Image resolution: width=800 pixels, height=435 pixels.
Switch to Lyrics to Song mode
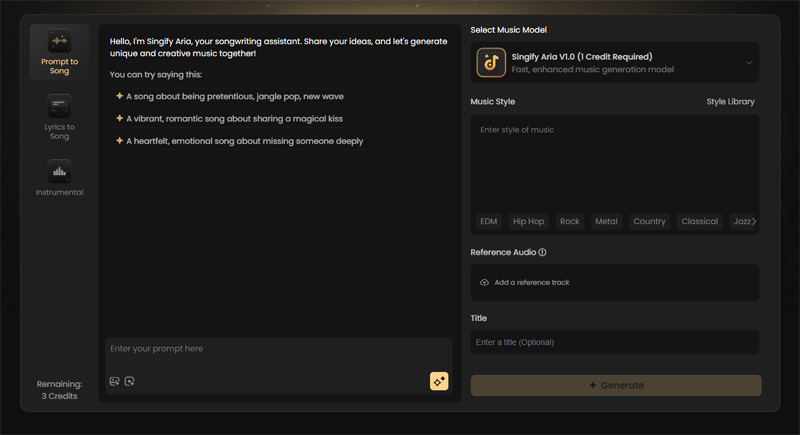coord(59,118)
